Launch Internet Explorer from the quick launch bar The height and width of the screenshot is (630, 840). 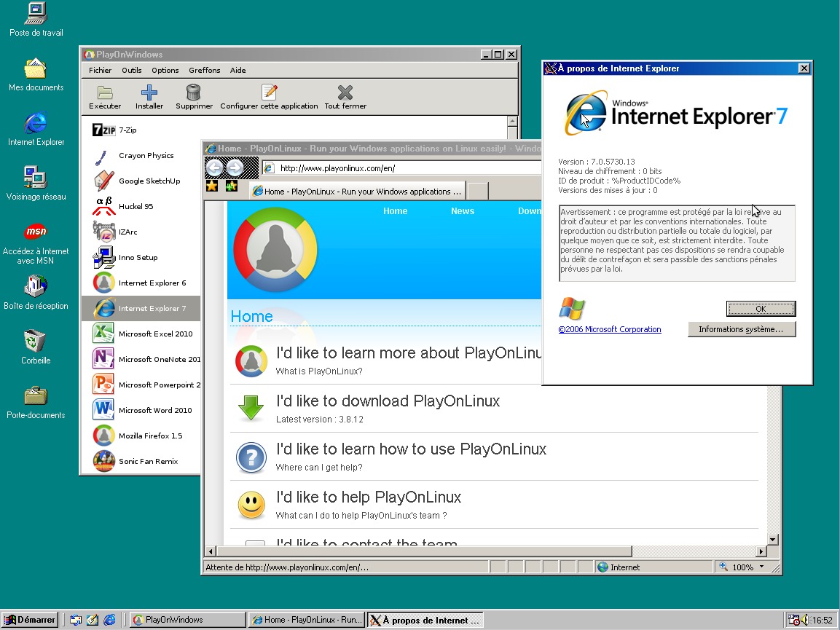click(109, 620)
